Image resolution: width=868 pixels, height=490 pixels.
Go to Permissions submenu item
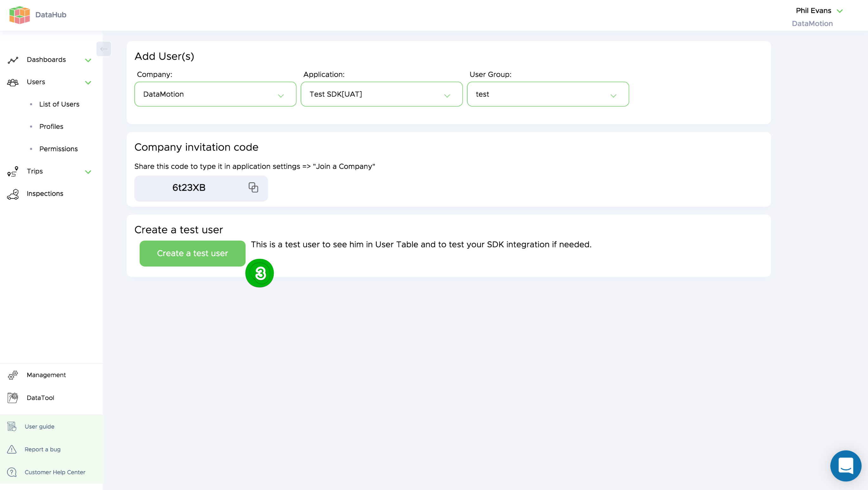pyautogui.click(x=58, y=149)
